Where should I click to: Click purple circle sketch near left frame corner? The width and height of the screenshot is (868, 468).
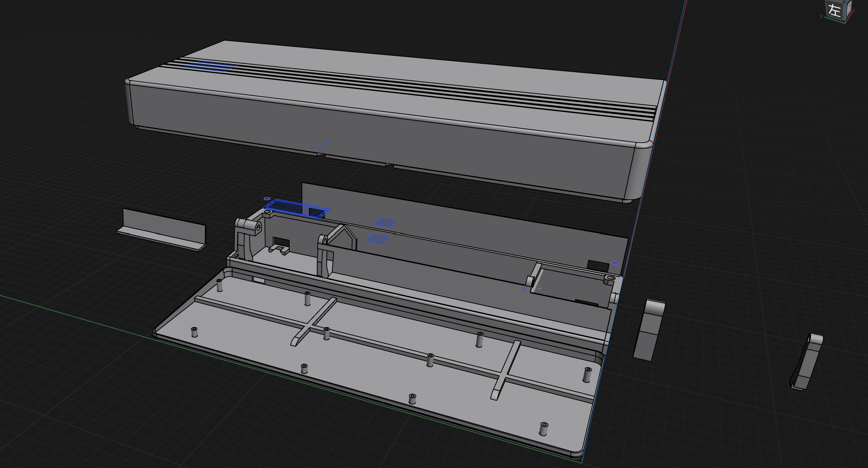pyautogui.click(x=267, y=199)
